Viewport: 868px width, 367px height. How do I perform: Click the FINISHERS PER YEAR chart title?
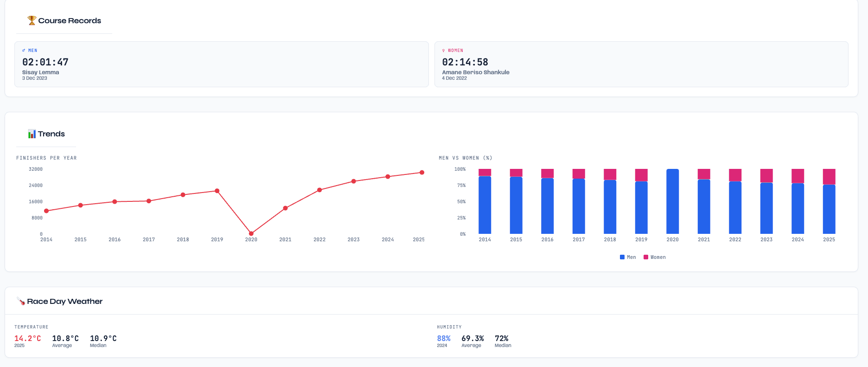(46, 158)
